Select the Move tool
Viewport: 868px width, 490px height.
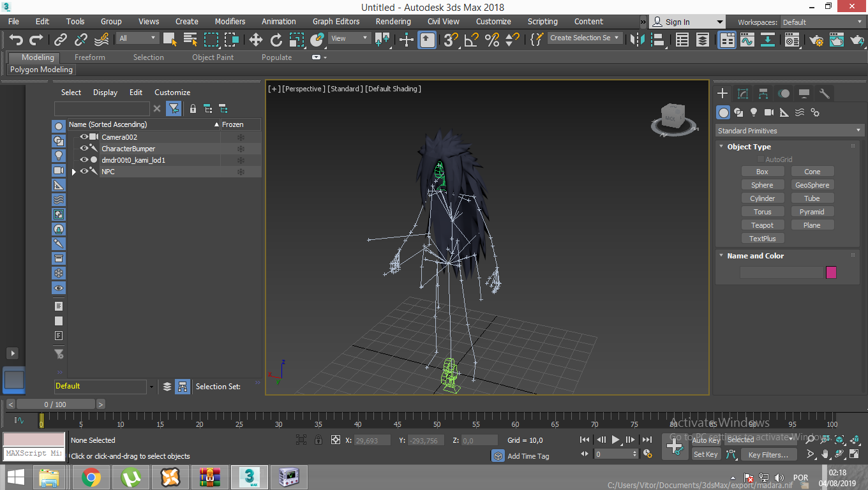pyautogui.click(x=256, y=40)
